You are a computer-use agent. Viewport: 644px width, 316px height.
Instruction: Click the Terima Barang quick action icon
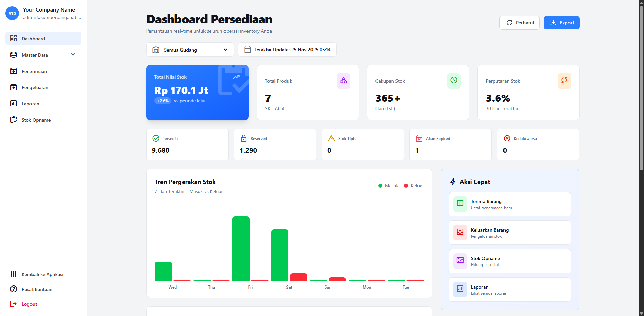click(x=460, y=204)
